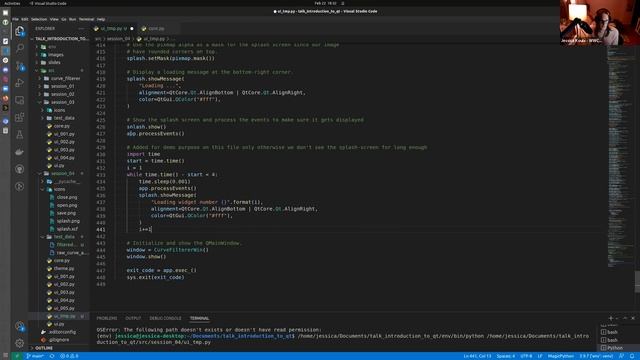Open the Manage gear in the activity bar
The height and width of the screenshot is (360, 640).
(x=20, y=343)
